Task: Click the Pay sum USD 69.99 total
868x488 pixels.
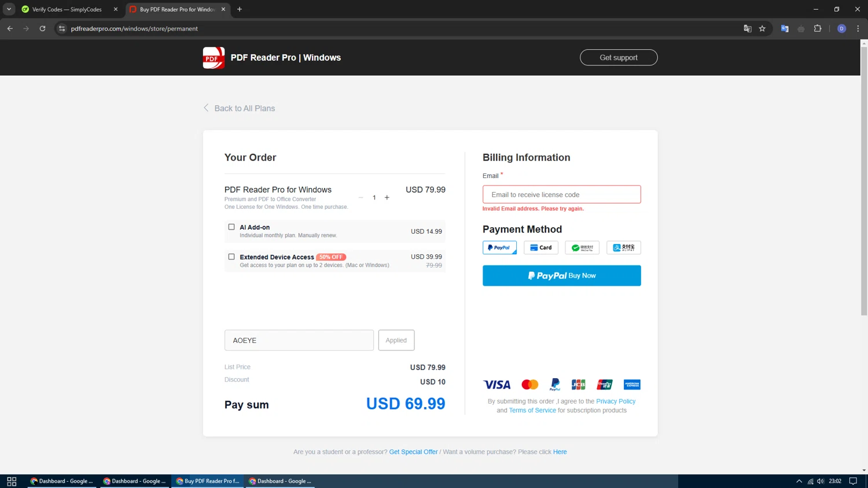Action: (x=406, y=404)
